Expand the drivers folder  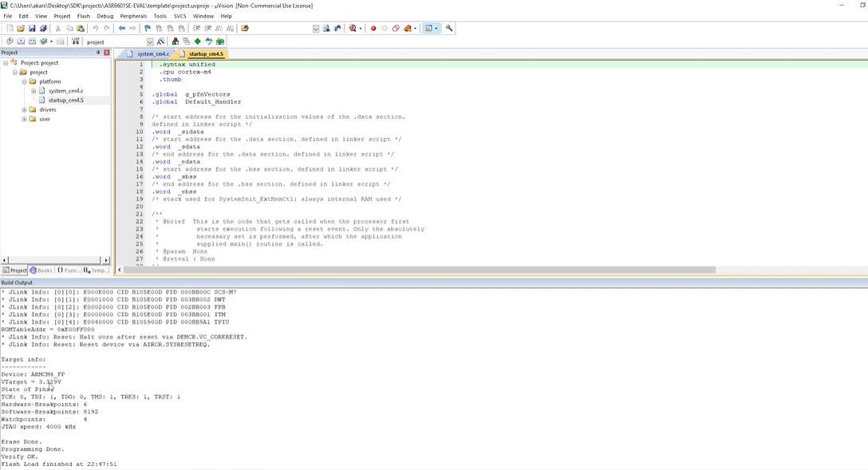(x=25, y=109)
